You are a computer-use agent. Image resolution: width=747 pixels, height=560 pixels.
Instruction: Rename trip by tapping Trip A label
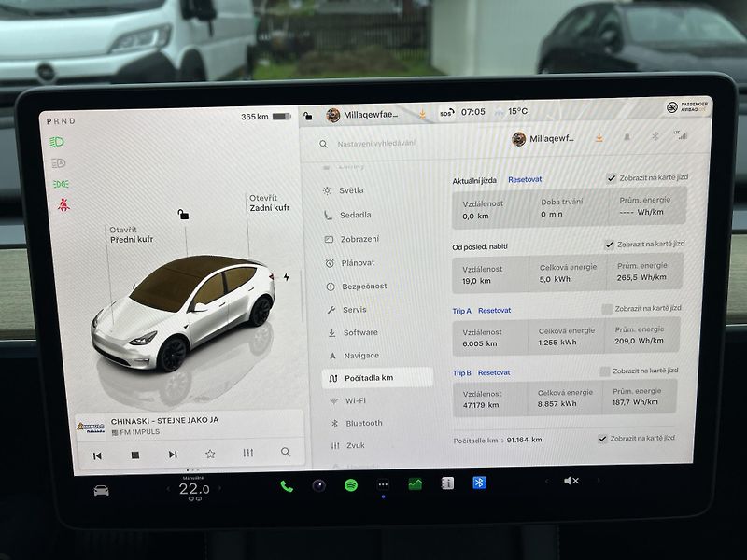[x=461, y=311]
